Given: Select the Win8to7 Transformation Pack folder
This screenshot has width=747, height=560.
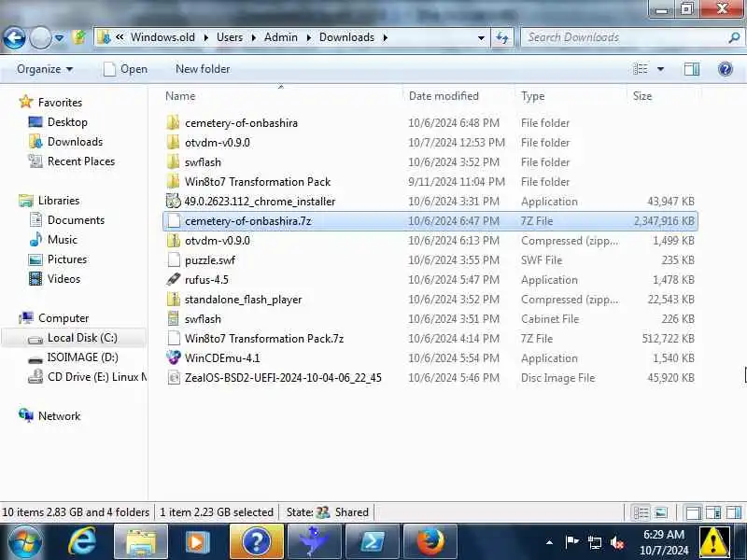Looking at the screenshot, I should point(258,182).
